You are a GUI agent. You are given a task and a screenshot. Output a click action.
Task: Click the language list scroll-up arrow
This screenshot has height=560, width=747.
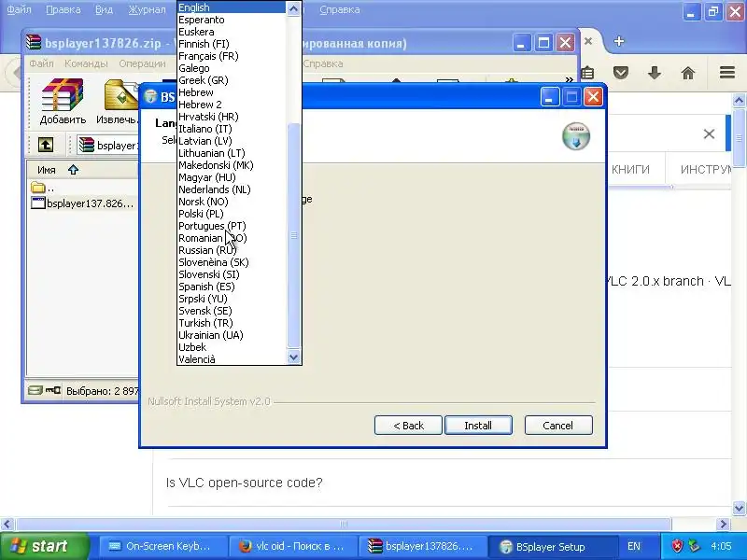coord(294,8)
